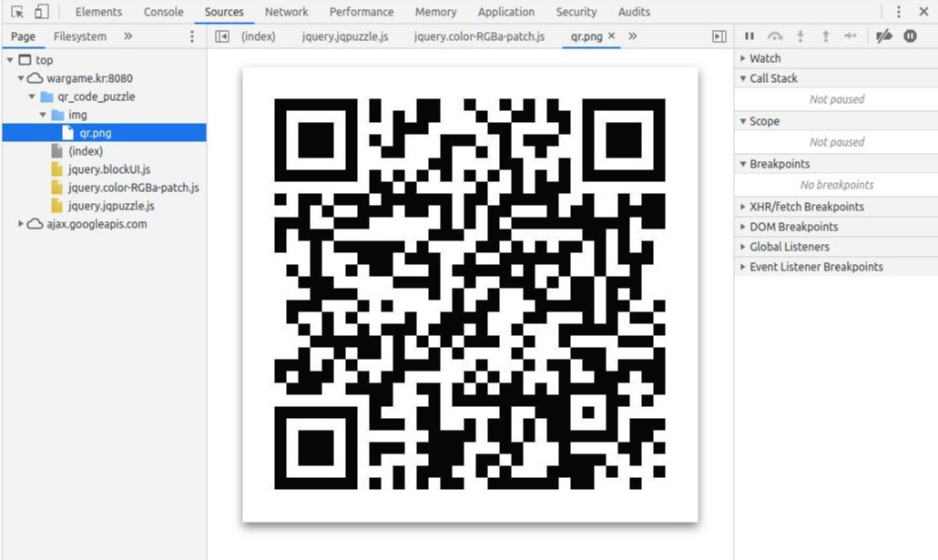Screen dimensions: 938x560
Task: Click the Step debugger icon
Action: [x=850, y=36]
